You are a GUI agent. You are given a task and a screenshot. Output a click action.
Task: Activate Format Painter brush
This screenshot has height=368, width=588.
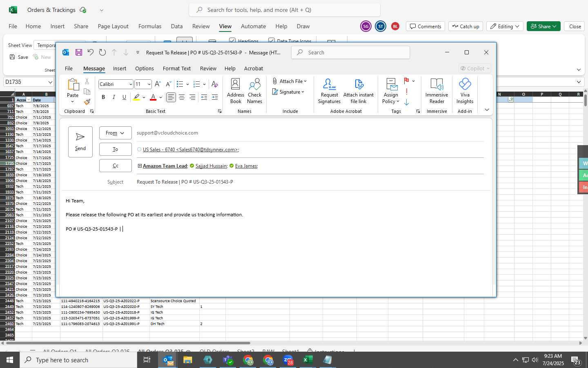click(87, 102)
